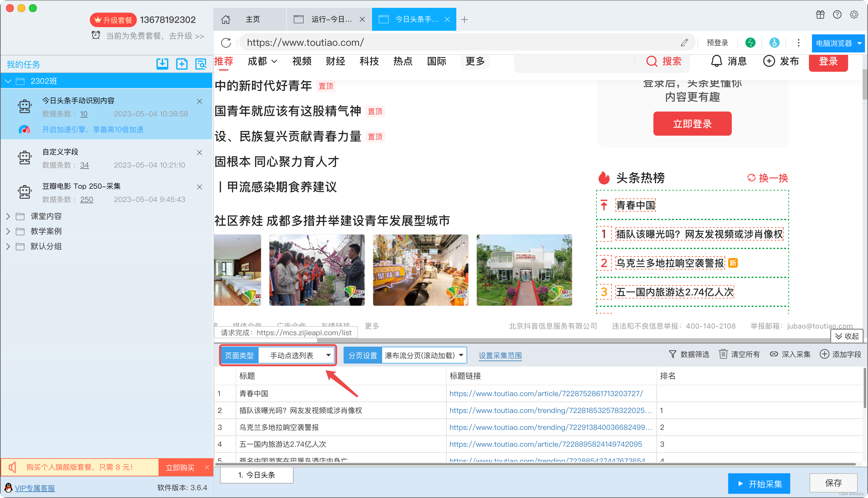
Task: Close the 自定义字段 task with its X
Action: tap(200, 153)
